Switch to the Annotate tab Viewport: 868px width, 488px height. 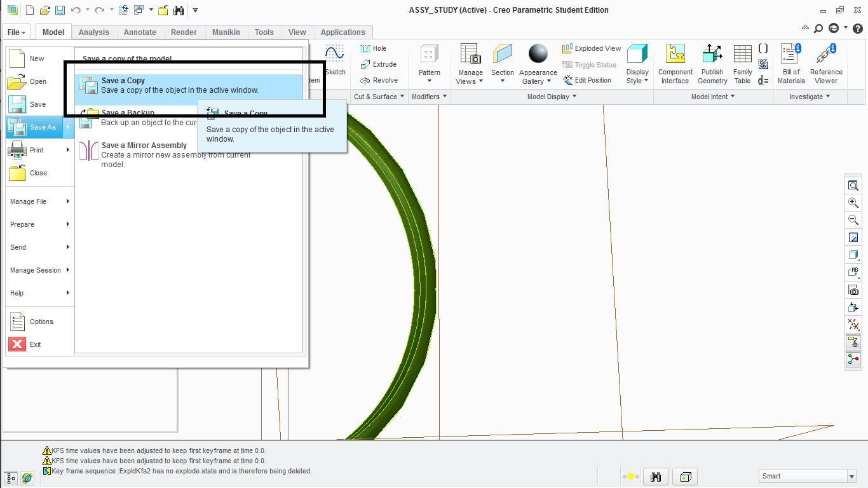click(x=140, y=32)
